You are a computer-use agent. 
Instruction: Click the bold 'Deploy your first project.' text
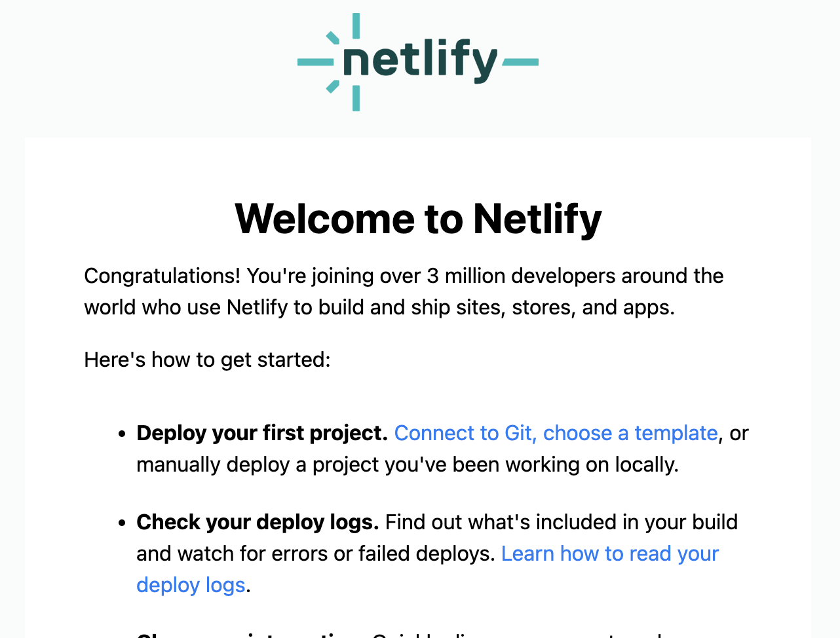(262, 433)
